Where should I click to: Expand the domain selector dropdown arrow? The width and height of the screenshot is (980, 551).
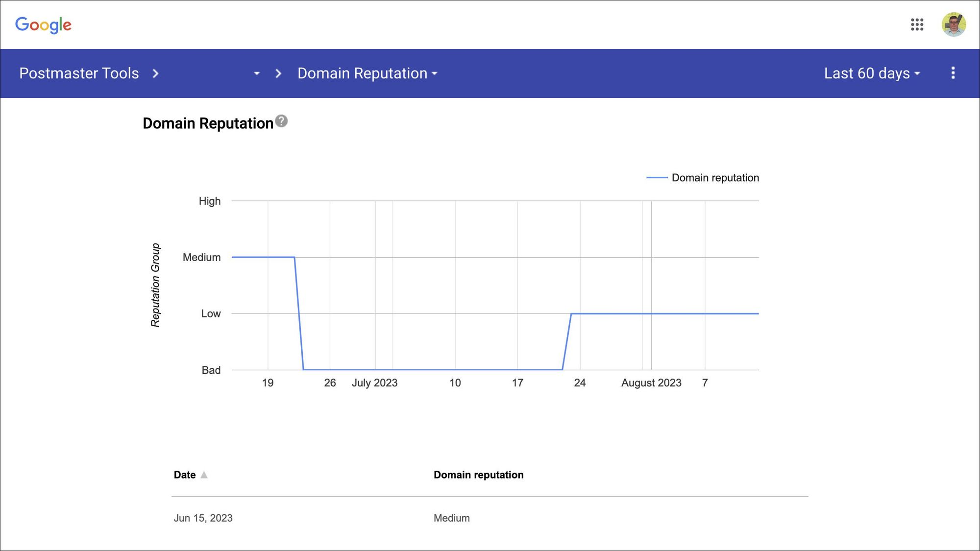point(257,73)
